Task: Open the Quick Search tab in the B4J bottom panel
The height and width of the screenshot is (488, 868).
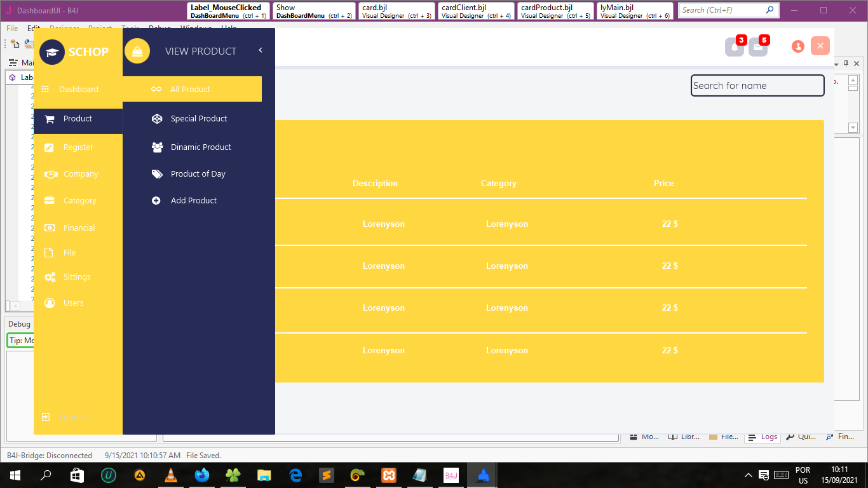Action: pos(801,437)
